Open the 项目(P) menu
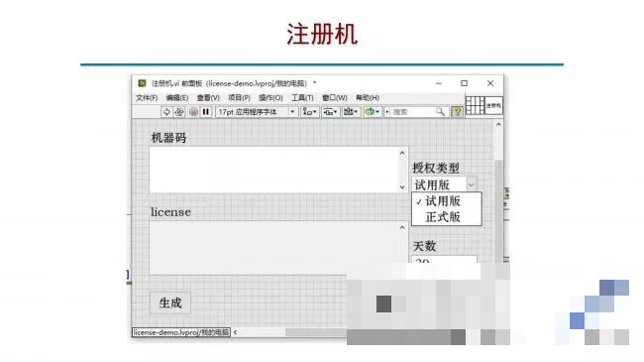This screenshot has height=362, width=644. click(x=239, y=98)
